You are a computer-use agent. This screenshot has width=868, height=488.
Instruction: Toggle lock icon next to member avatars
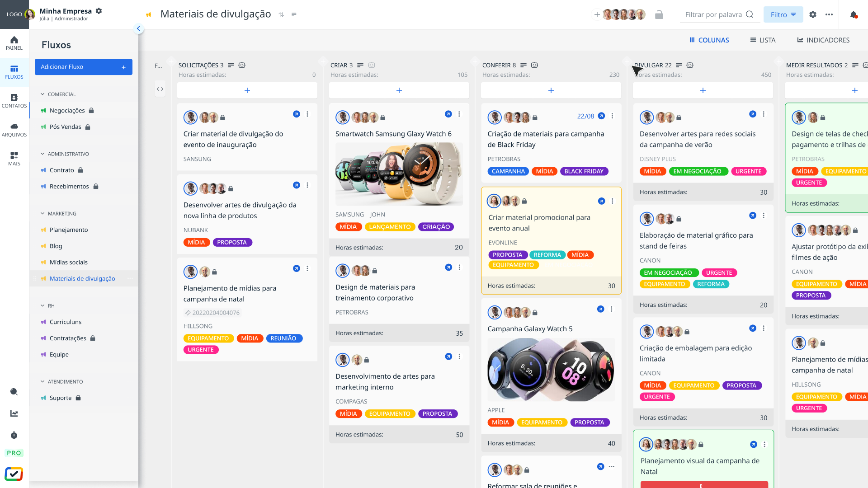click(659, 14)
